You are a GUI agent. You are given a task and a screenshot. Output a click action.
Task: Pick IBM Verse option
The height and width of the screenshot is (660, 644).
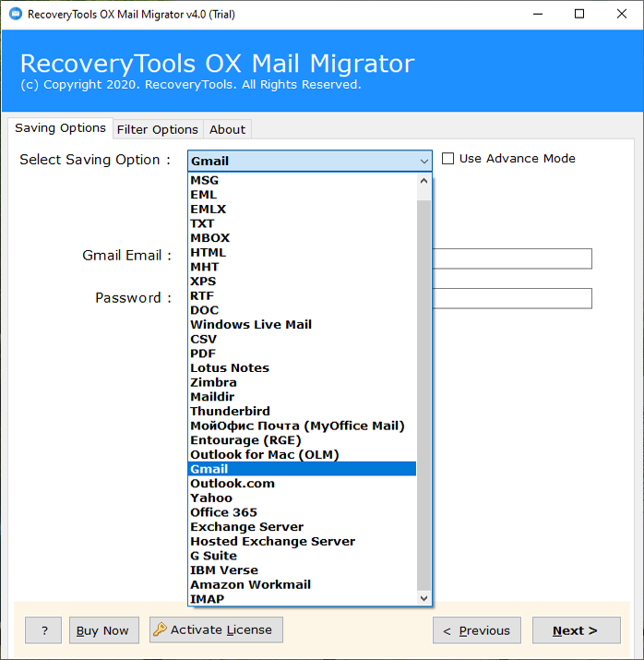point(302,570)
